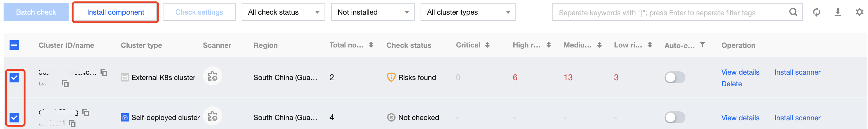
Task: Click the Install component button
Action: tap(115, 12)
